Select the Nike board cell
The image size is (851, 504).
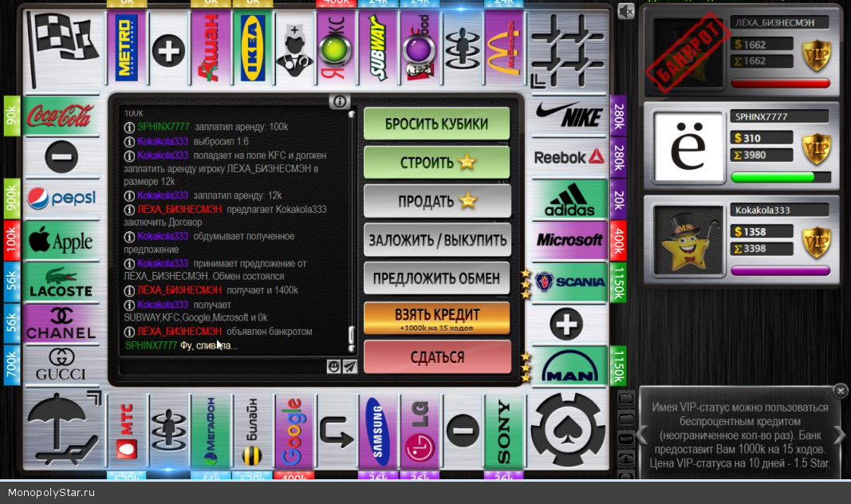point(569,115)
